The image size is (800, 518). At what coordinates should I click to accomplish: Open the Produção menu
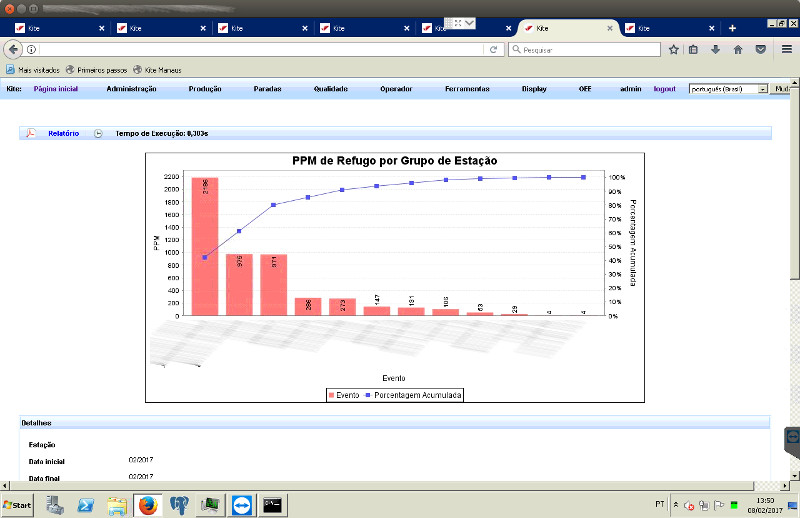205,89
